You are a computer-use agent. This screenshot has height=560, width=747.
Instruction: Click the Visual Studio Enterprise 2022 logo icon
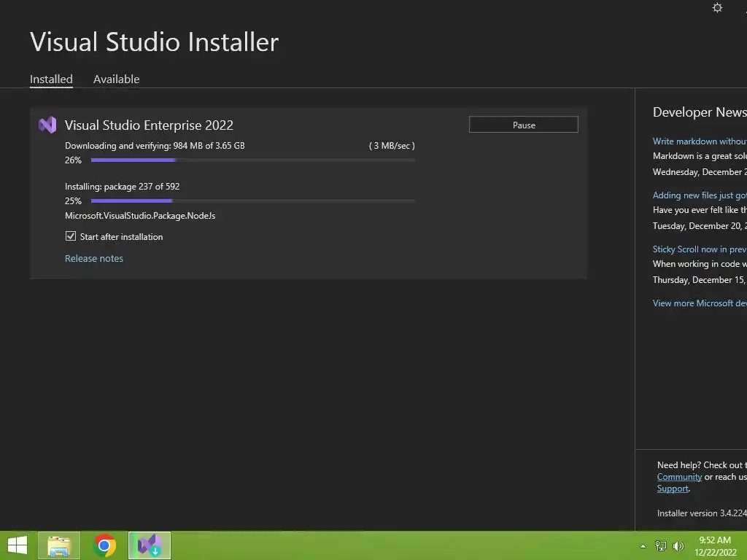47,125
